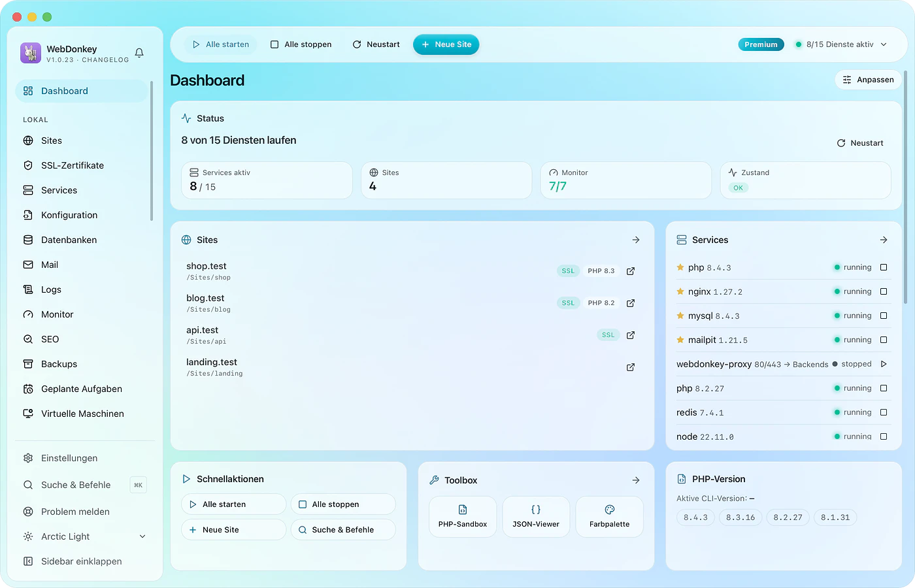The width and height of the screenshot is (915, 588).
Task: Open blog.test in browser icon
Action: click(631, 303)
